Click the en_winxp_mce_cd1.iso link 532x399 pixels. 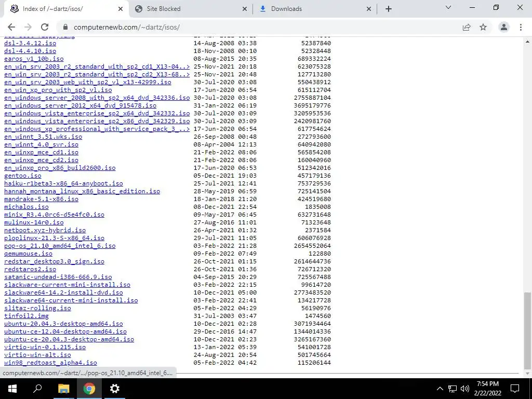click(x=42, y=152)
